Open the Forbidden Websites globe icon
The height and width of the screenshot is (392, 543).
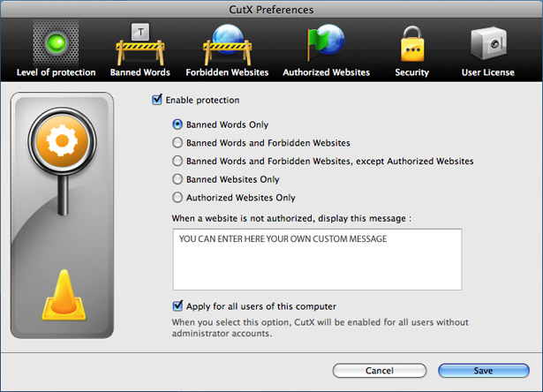pos(226,42)
